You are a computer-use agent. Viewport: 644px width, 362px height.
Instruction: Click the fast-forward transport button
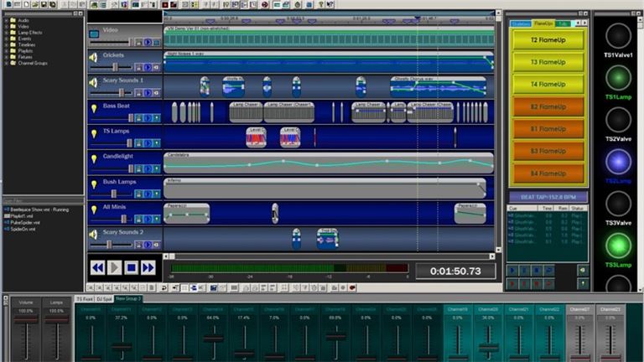148,268
